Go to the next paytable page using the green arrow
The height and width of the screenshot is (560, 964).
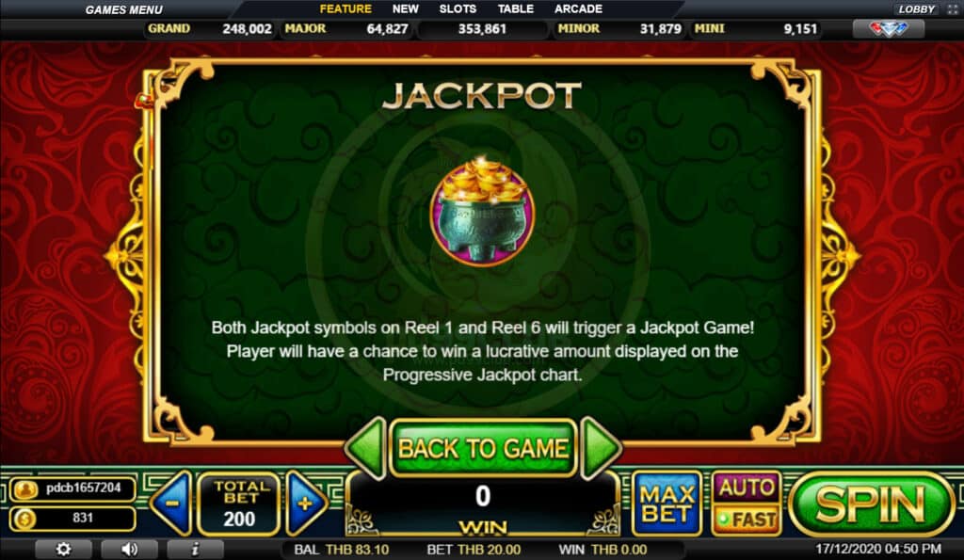[600, 448]
